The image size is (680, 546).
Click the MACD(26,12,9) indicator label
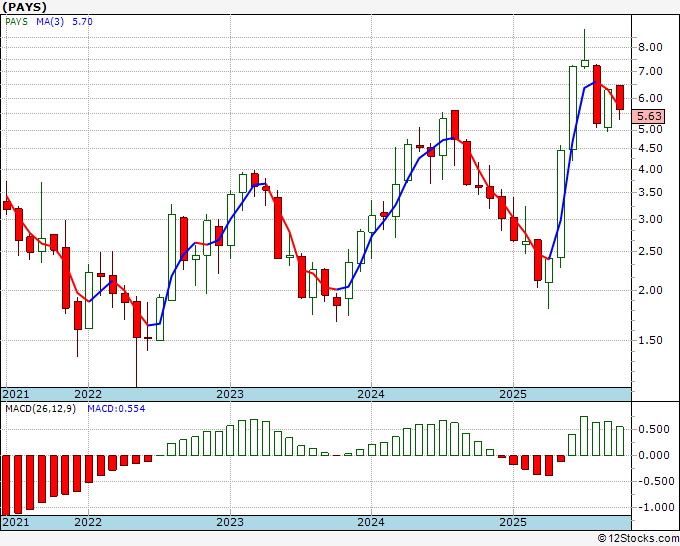click(40, 409)
